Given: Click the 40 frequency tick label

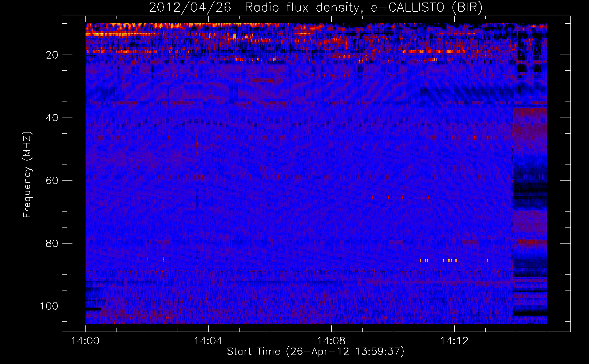Looking at the screenshot, I should click(52, 118).
